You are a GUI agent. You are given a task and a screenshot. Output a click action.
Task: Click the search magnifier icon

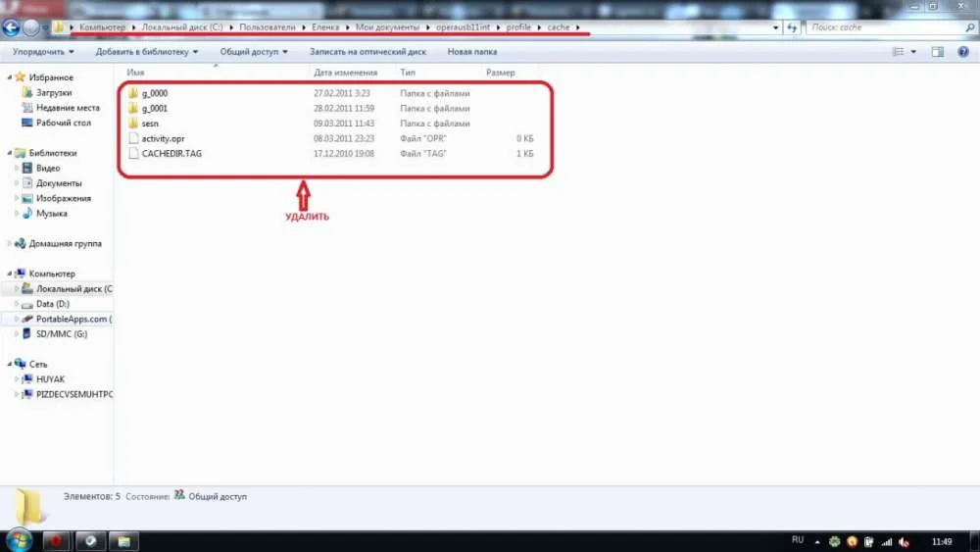click(969, 27)
